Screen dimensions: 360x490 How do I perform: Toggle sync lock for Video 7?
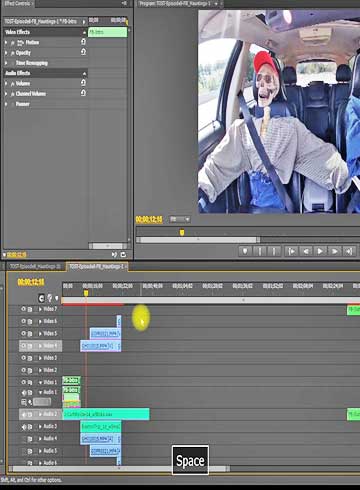click(x=30, y=309)
